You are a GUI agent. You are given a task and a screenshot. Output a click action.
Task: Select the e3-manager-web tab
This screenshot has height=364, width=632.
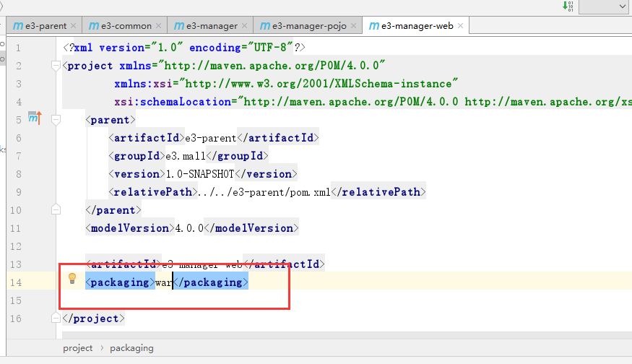(x=416, y=26)
